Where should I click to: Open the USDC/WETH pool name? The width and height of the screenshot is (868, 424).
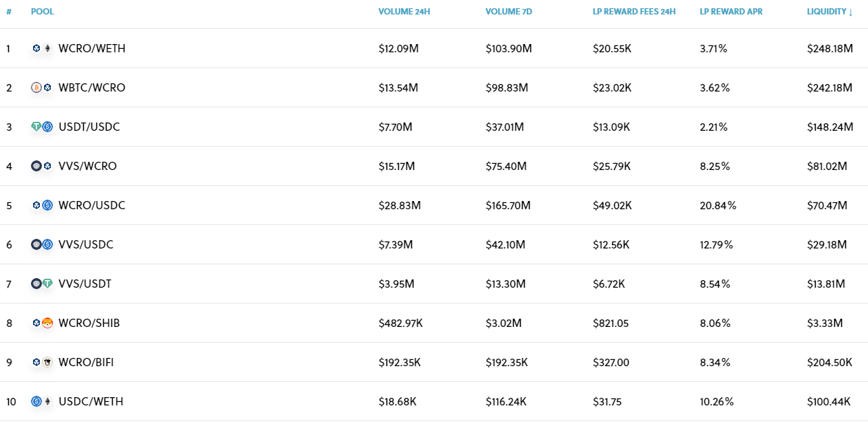pos(91,401)
